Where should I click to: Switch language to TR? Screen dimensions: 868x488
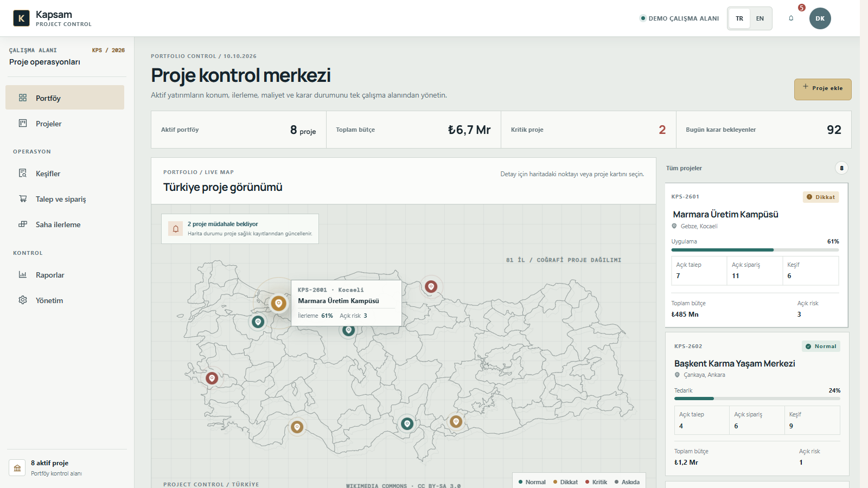point(739,18)
